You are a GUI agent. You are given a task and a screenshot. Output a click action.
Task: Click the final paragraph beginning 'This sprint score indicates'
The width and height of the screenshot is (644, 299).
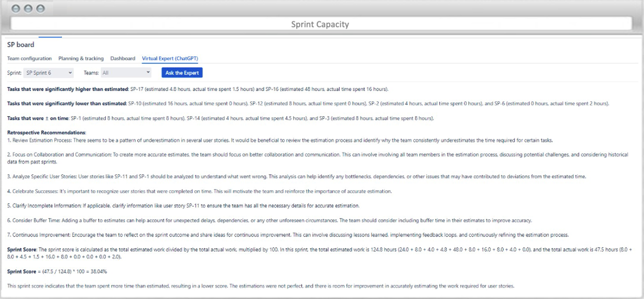coord(260,286)
